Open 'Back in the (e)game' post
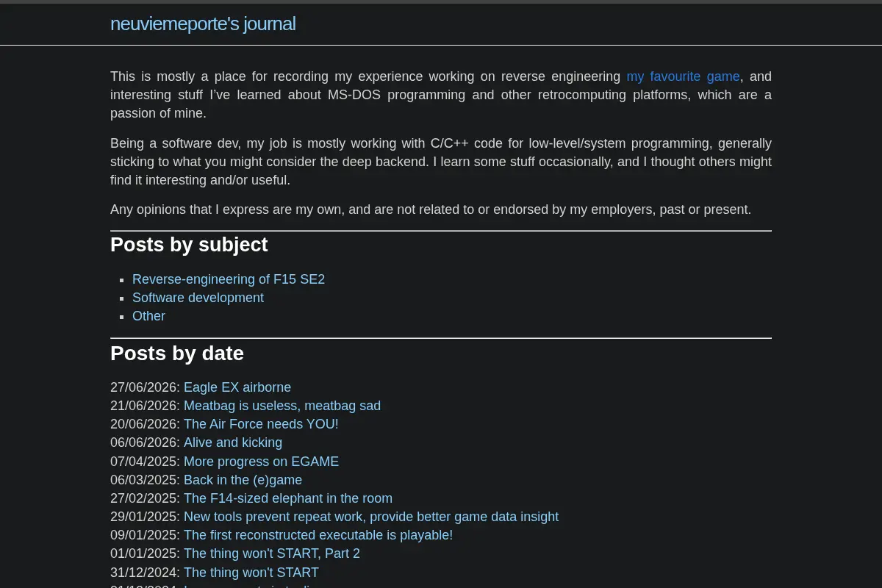 coord(243,480)
